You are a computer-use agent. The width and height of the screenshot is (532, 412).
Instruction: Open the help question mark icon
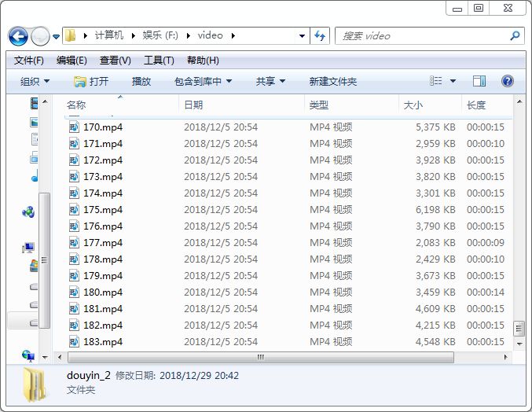(x=508, y=81)
